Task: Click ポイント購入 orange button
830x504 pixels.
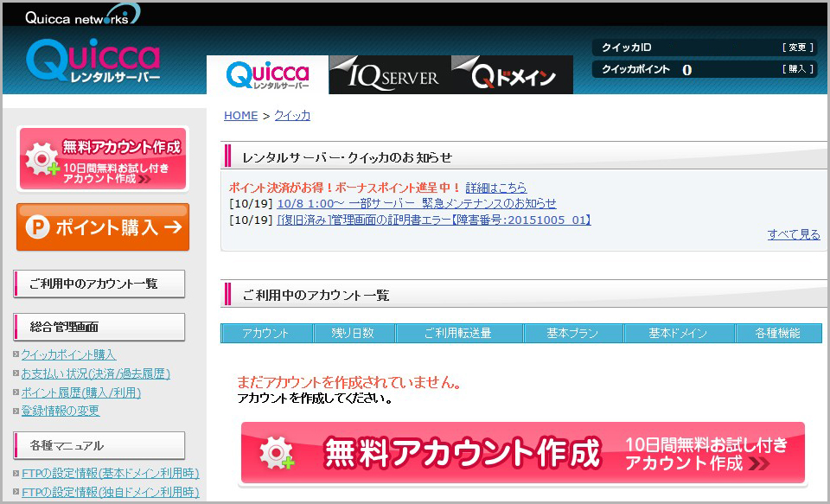Action: (x=102, y=227)
